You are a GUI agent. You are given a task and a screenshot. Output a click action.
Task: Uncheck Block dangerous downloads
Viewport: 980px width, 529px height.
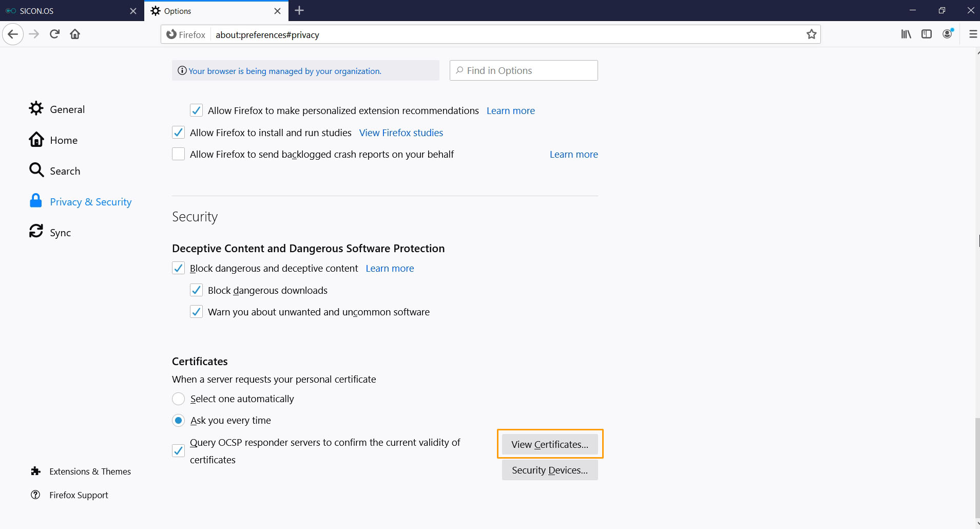pos(196,290)
